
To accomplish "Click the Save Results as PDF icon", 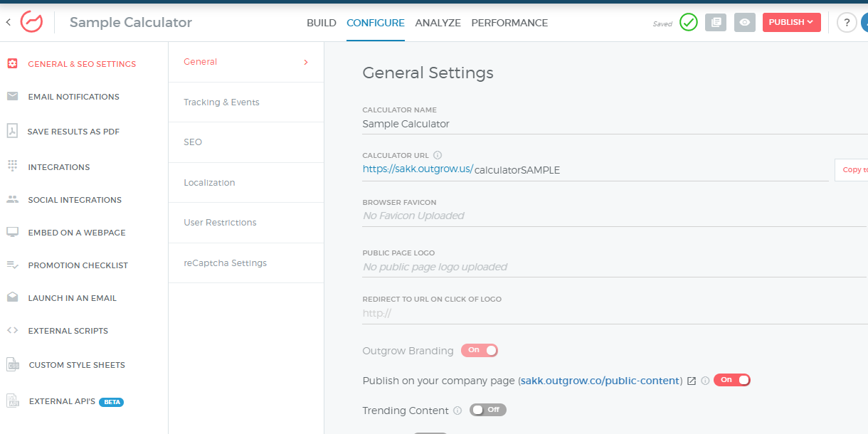I will tap(12, 131).
